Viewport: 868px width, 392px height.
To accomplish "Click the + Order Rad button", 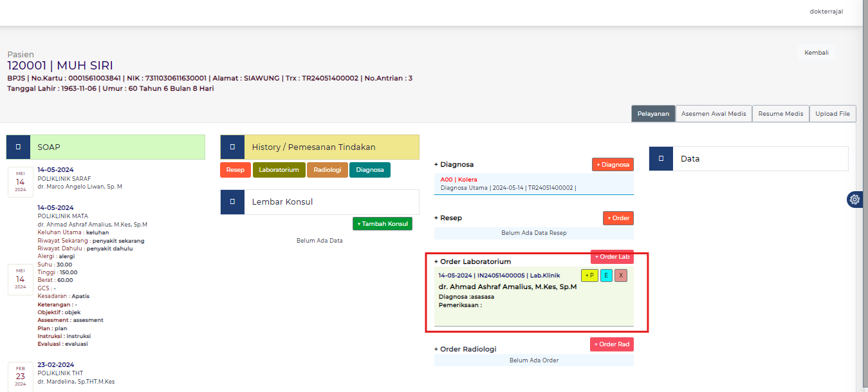I will [x=611, y=344].
